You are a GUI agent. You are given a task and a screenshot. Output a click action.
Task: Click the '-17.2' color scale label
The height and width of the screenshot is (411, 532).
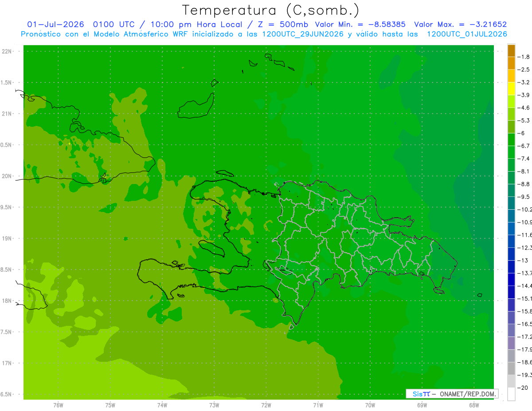525,337
